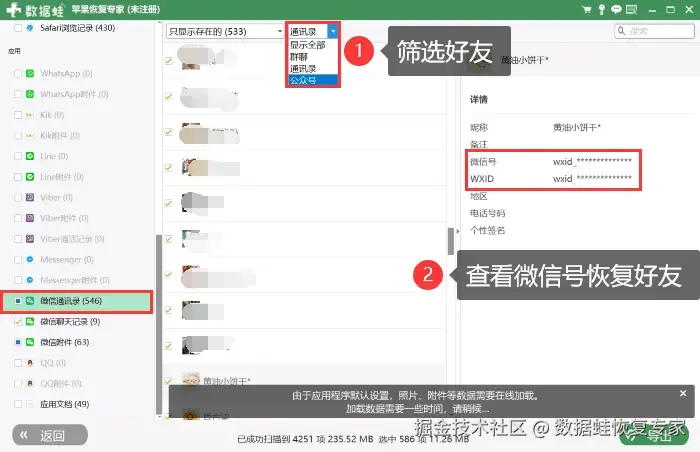Screen dimensions: 700x452
Task: Open the chat feedback bubble icon
Action: click(x=616, y=9)
